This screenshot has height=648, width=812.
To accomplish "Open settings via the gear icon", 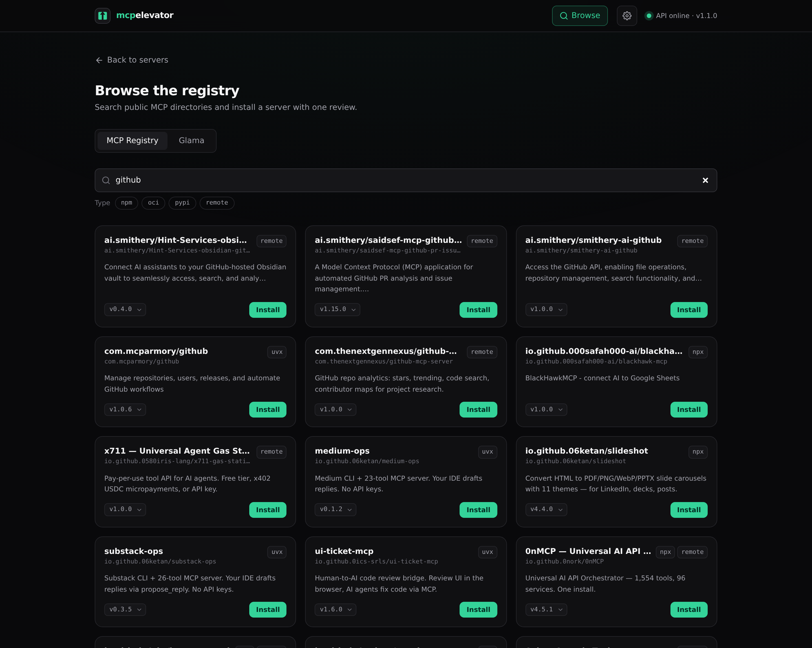I will click(627, 16).
